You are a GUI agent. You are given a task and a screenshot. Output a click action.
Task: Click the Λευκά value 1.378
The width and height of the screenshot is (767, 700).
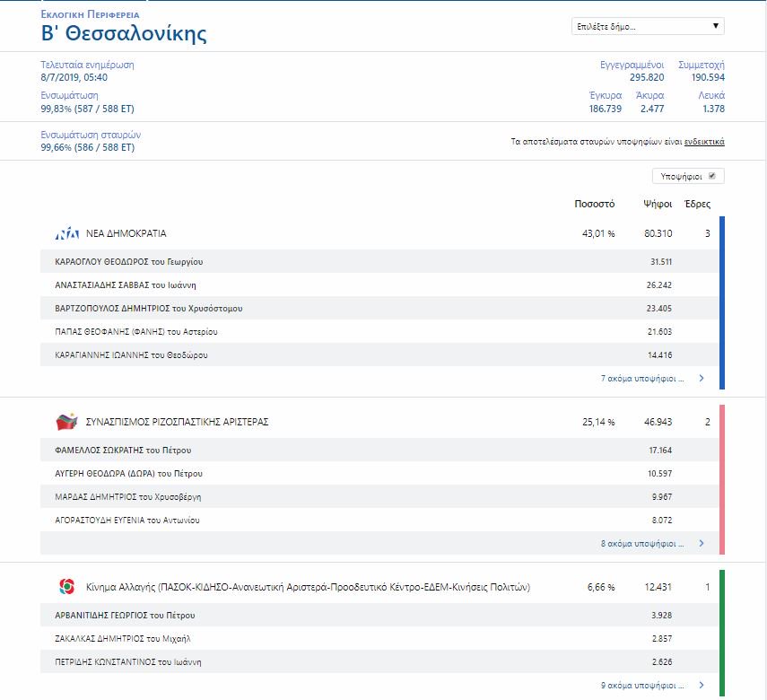(714, 109)
